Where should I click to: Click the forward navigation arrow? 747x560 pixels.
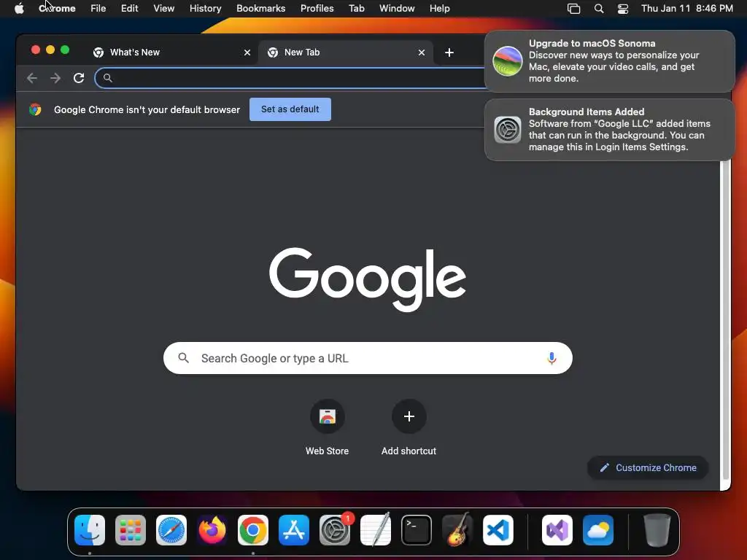click(55, 78)
